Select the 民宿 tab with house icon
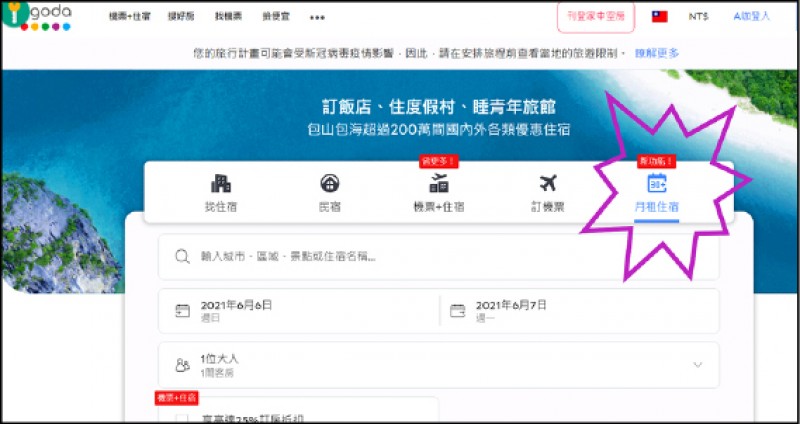This screenshot has width=800, height=424. 330,192
